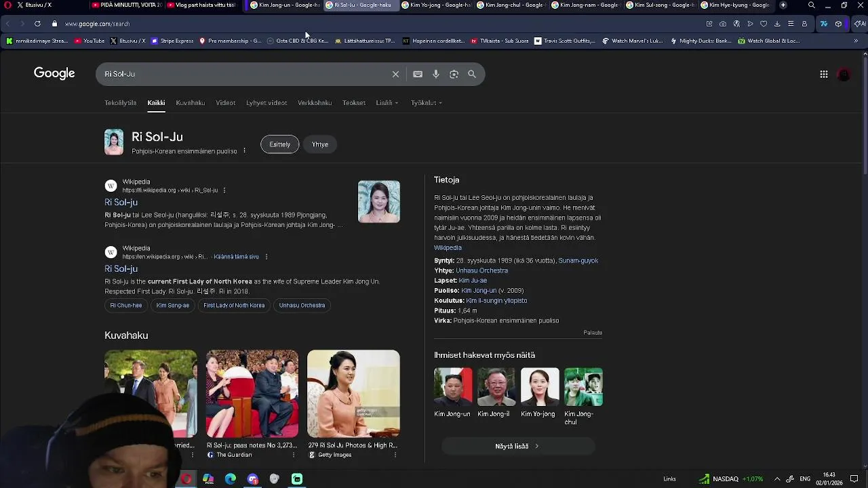Open the edit page toolbar icon
Image resolution: width=868 pixels, height=488 pixels.
point(709,24)
